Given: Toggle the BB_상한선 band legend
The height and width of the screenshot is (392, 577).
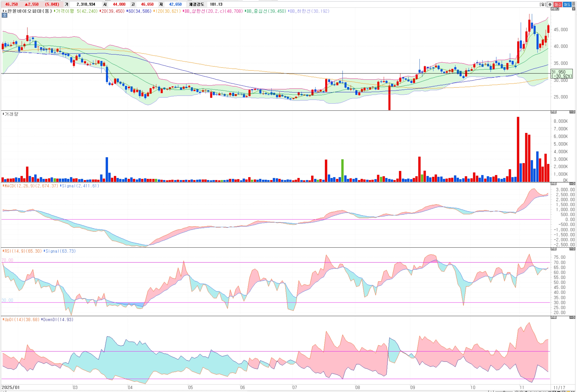Looking at the screenshot, I should (x=213, y=11).
